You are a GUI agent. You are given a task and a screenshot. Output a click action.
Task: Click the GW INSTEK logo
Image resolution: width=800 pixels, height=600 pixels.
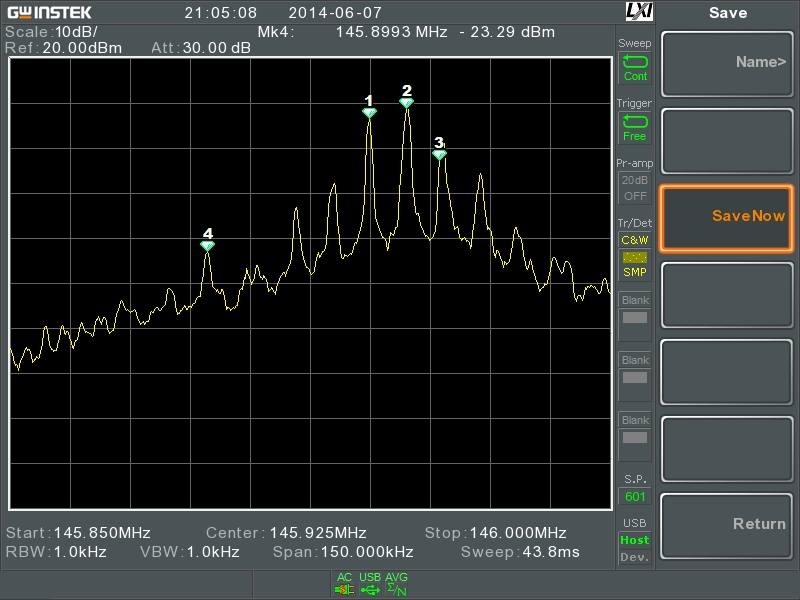[49, 12]
